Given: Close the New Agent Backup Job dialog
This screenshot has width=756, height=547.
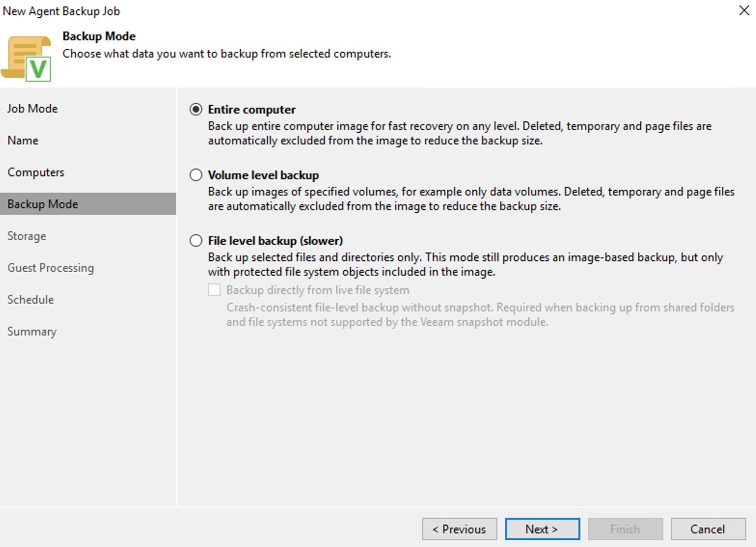Looking at the screenshot, I should tap(744, 11).
